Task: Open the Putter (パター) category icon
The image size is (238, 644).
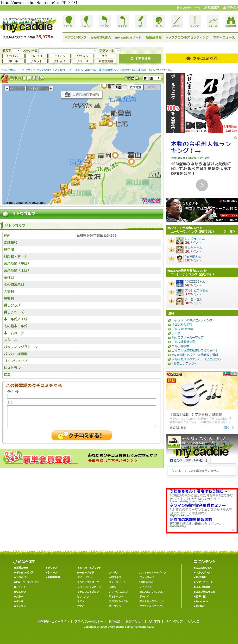Action: pyautogui.click(x=141, y=21)
